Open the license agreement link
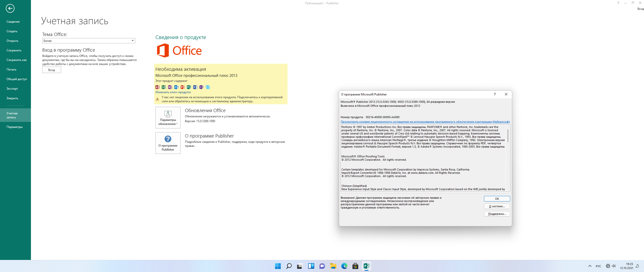This screenshot has height=272, width=644. (x=425, y=122)
